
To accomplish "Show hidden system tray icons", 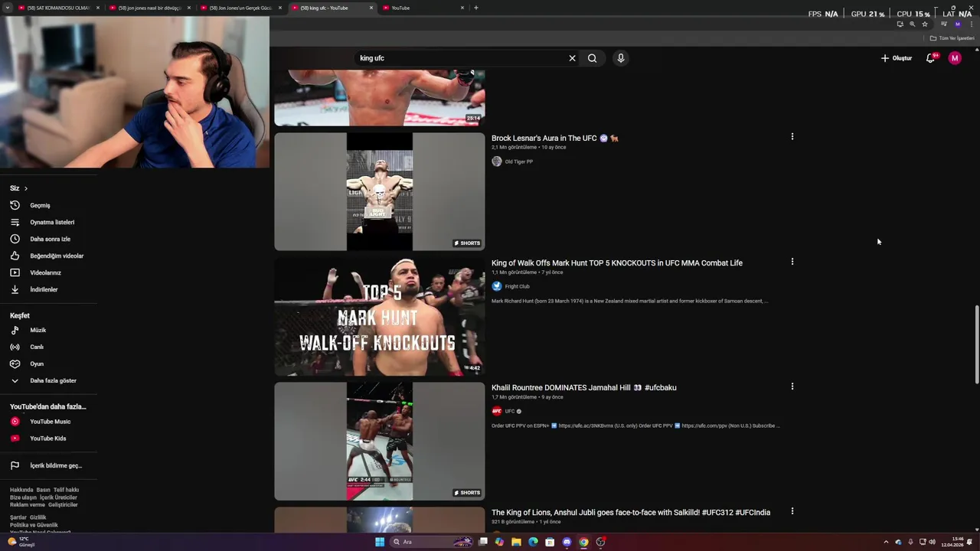I will (886, 542).
